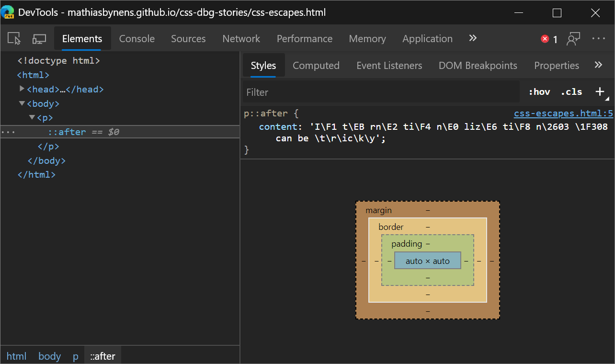Screen dimensions: 615x364
Task: Toggle :hov element state panel
Action: (x=539, y=92)
